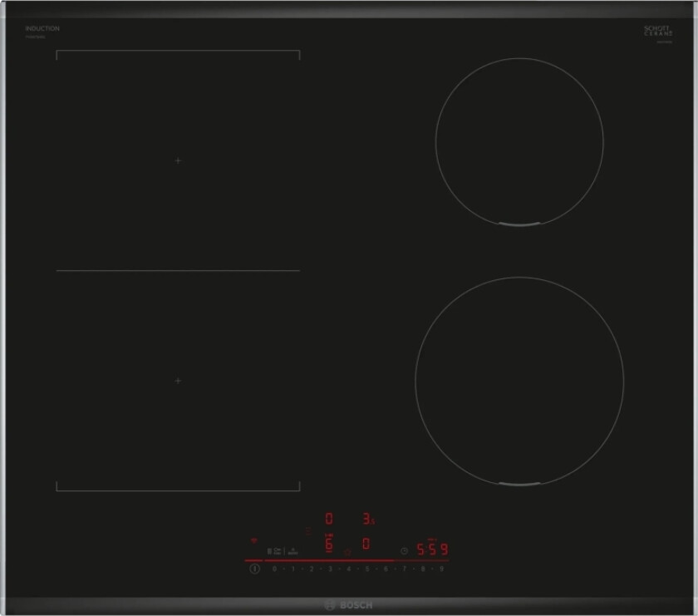The image size is (698, 616).
Task: Tap center of upper-right small cooking ring
Action: (x=520, y=142)
